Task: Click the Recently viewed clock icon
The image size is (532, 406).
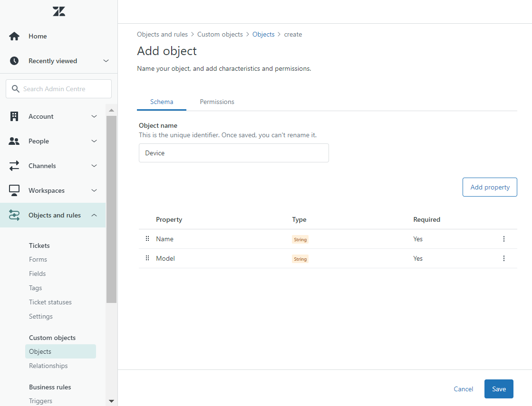Action: click(14, 61)
